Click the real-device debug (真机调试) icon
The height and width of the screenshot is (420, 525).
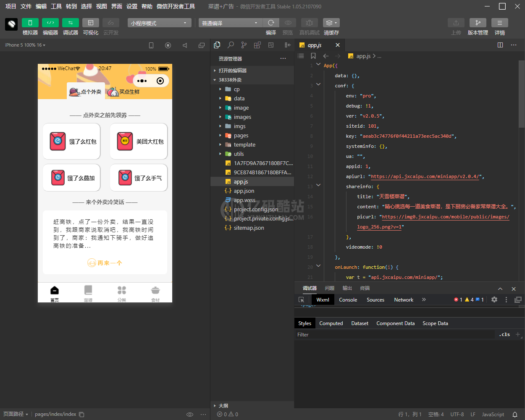click(310, 23)
